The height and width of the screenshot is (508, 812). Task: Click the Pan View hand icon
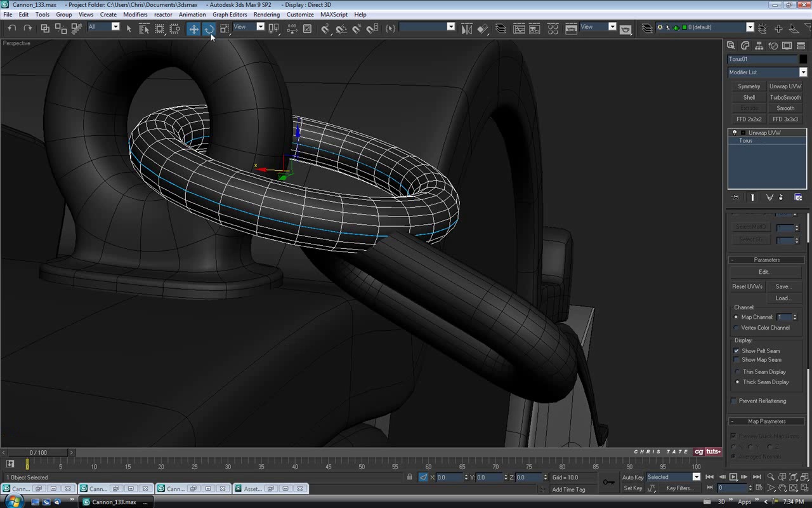(782, 488)
